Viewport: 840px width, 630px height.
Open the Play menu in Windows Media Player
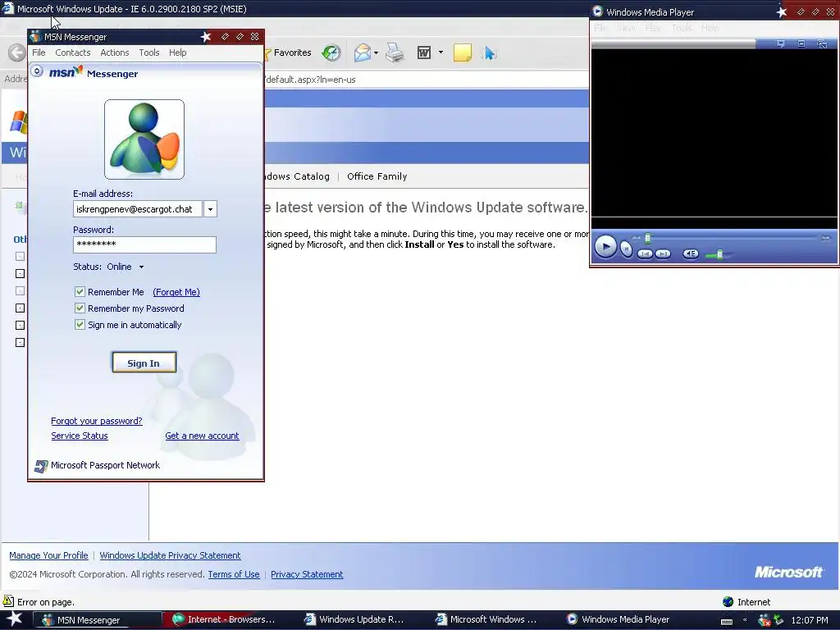tap(652, 28)
